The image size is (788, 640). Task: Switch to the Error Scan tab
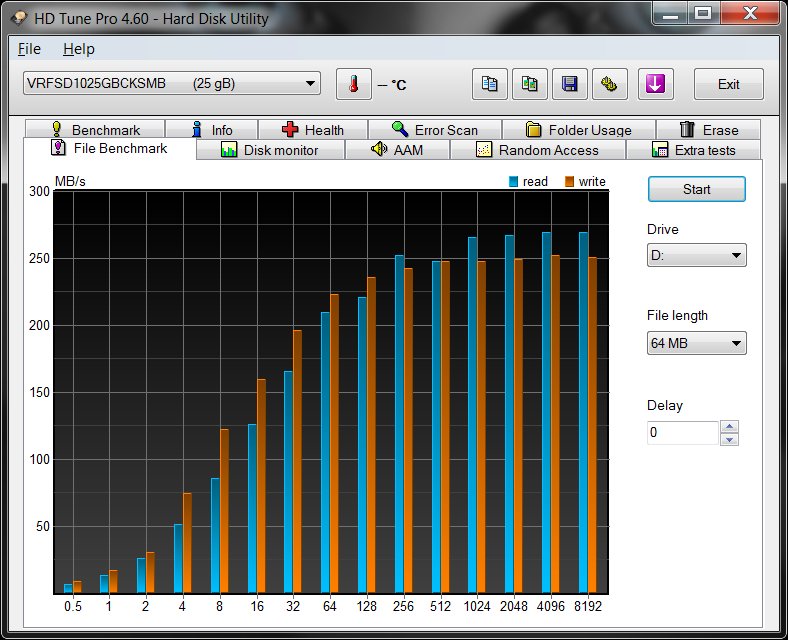435,130
